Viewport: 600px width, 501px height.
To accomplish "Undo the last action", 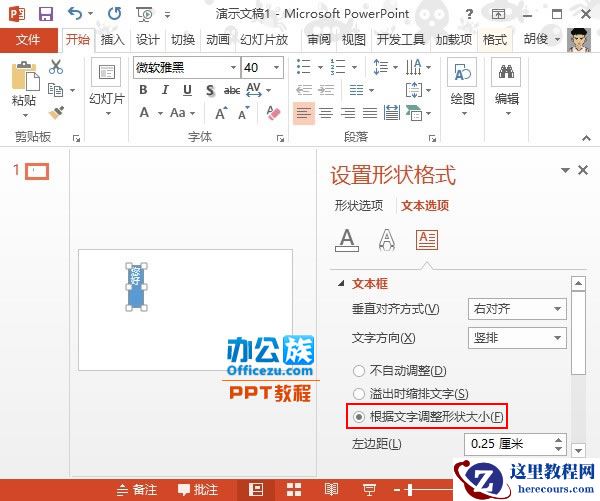I will pos(75,14).
